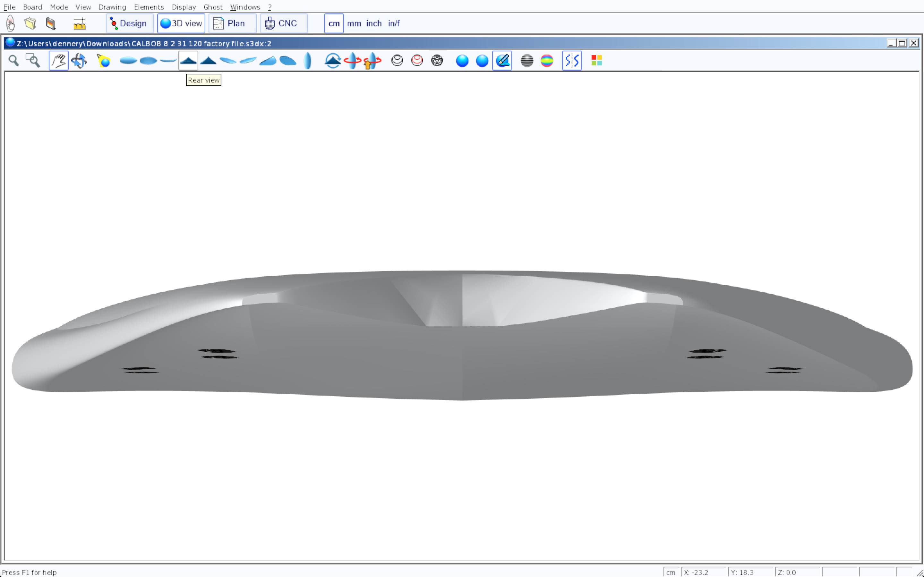
Task: Toggle the symmetry S|S button
Action: tap(572, 61)
